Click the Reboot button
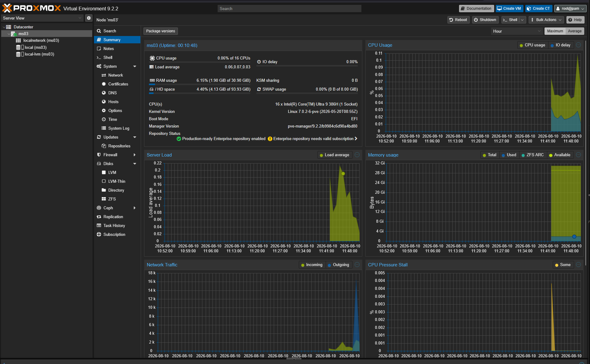 tap(458, 20)
